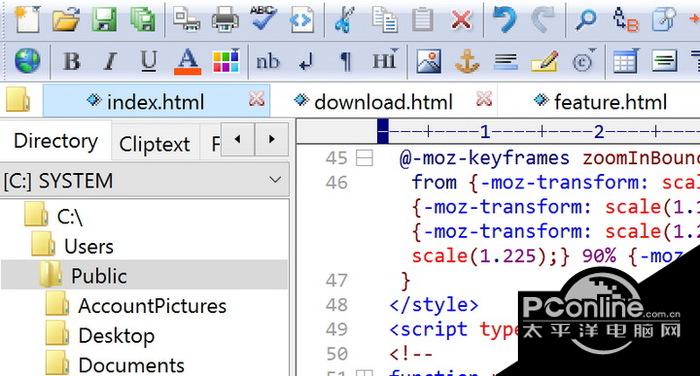Select the Cliptext panel tab

[154, 144]
